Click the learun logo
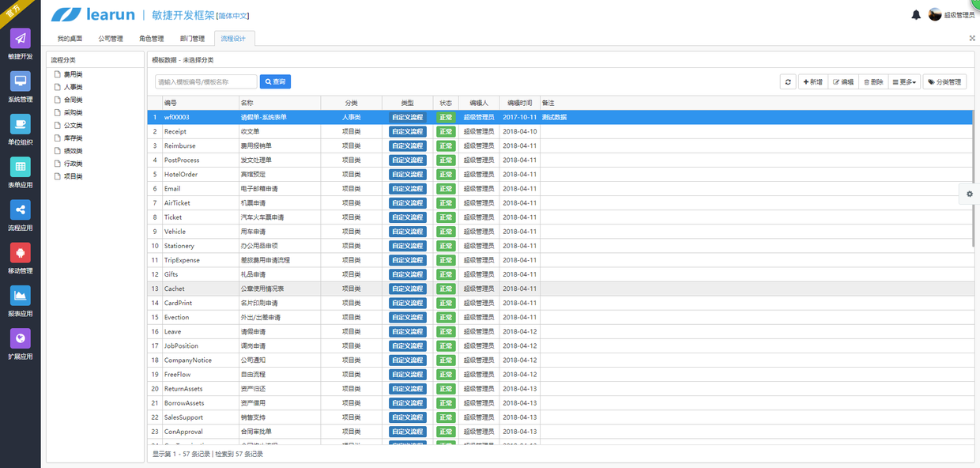The height and width of the screenshot is (468, 980). tap(92, 15)
